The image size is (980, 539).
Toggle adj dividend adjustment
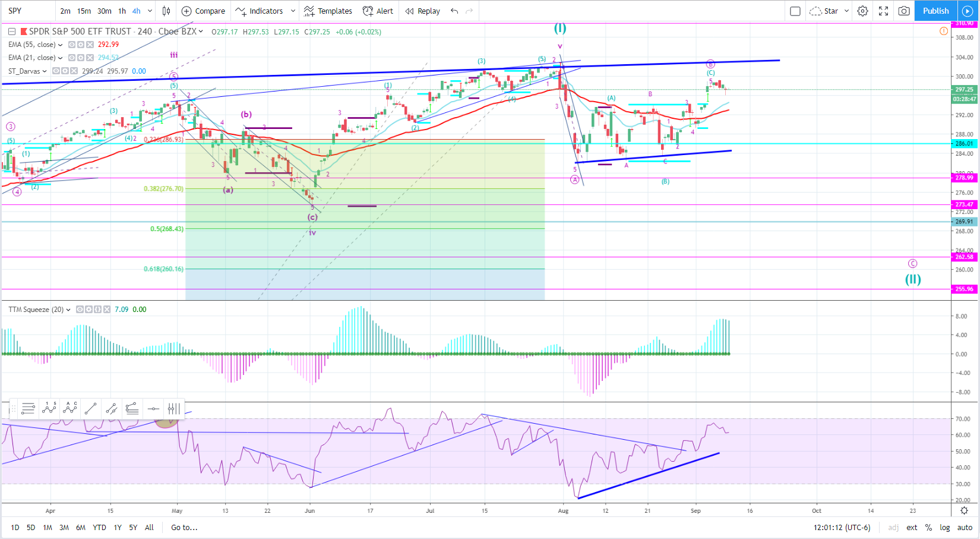(x=893, y=528)
